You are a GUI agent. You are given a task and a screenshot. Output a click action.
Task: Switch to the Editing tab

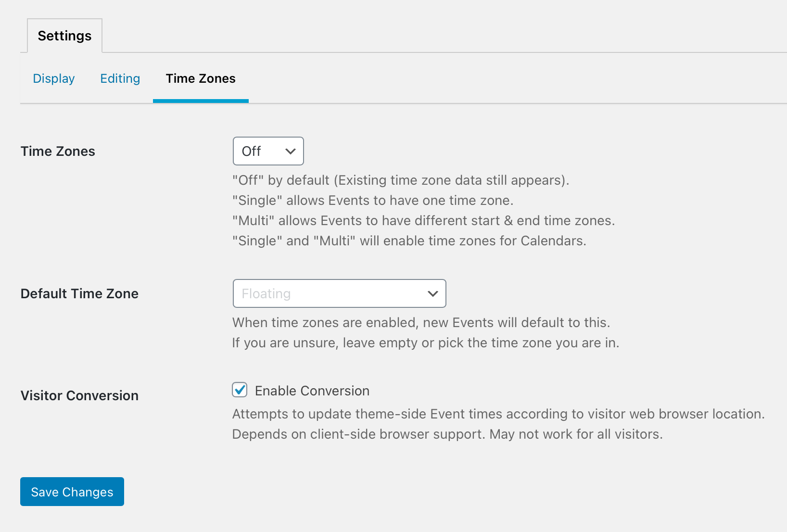[120, 78]
